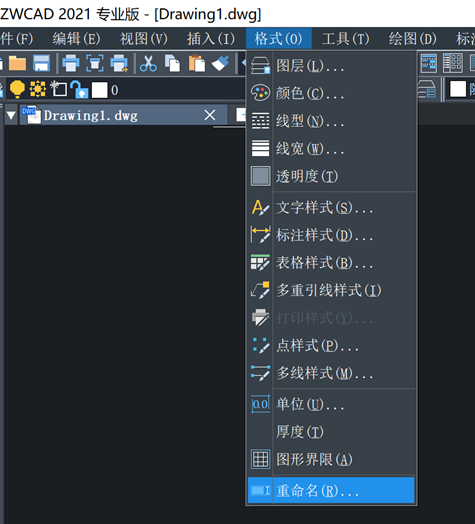
Task: Toggle the layer freeze sun icon
Action: point(38,89)
